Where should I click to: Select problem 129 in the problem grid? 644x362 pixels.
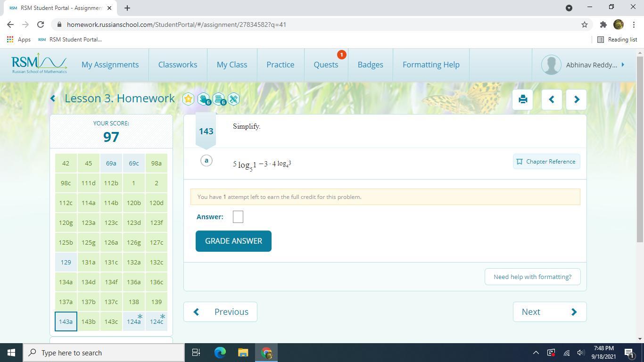tap(66, 262)
